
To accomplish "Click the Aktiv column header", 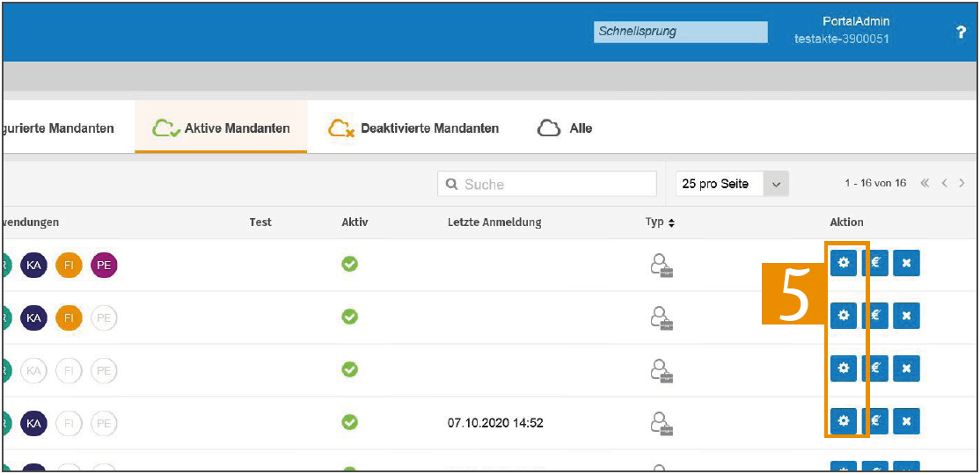I will coord(355,222).
